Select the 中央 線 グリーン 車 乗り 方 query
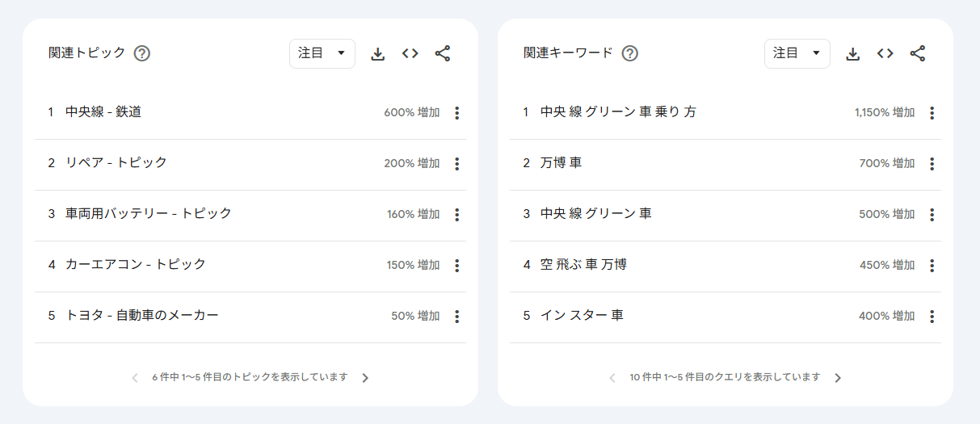Image resolution: width=980 pixels, height=424 pixels. pyautogui.click(x=618, y=112)
